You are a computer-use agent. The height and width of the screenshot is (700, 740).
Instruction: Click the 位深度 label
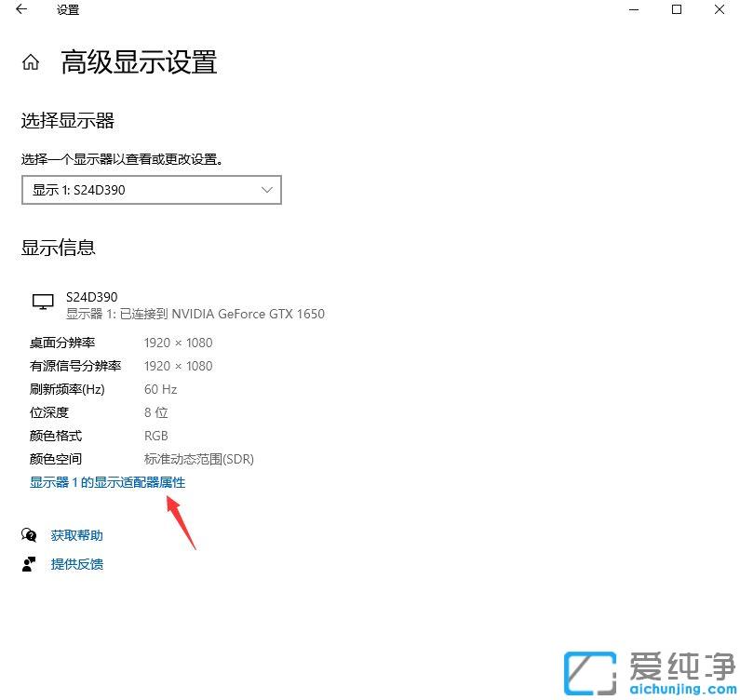tap(49, 412)
